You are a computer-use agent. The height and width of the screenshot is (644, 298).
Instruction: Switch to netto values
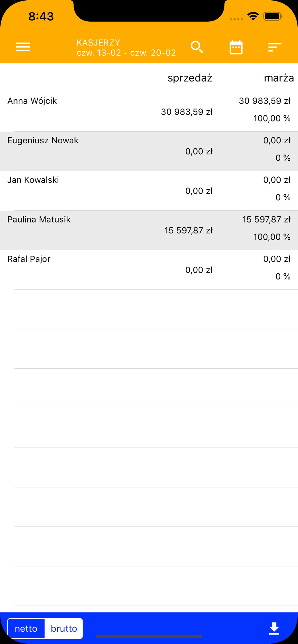coord(26,628)
